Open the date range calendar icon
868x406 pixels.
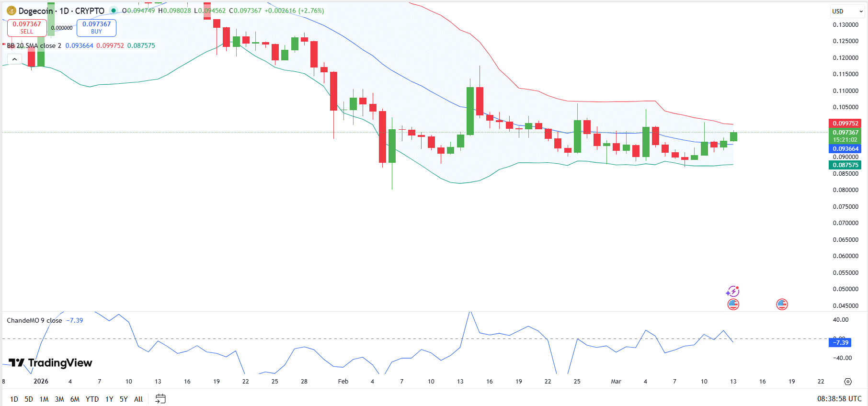click(x=160, y=399)
